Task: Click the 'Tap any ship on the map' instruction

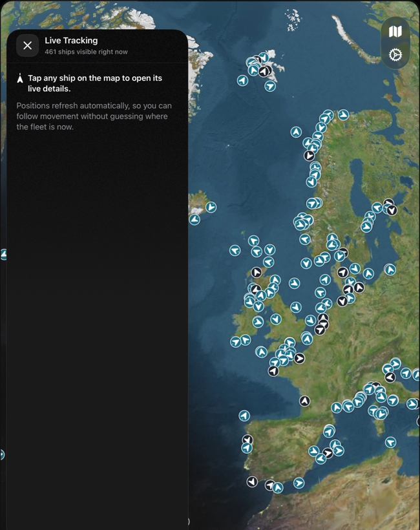Action: point(95,83)
